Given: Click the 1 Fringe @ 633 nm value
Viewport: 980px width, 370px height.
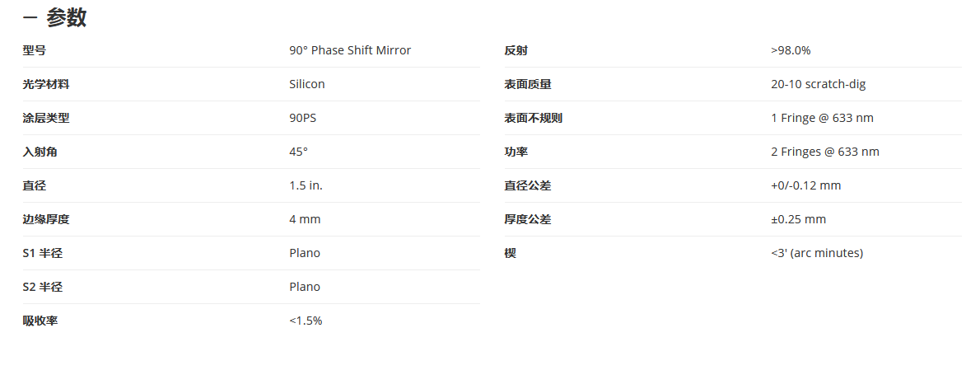Looking at the screenshot, I should pyautogui.click(x=823, y=118).
